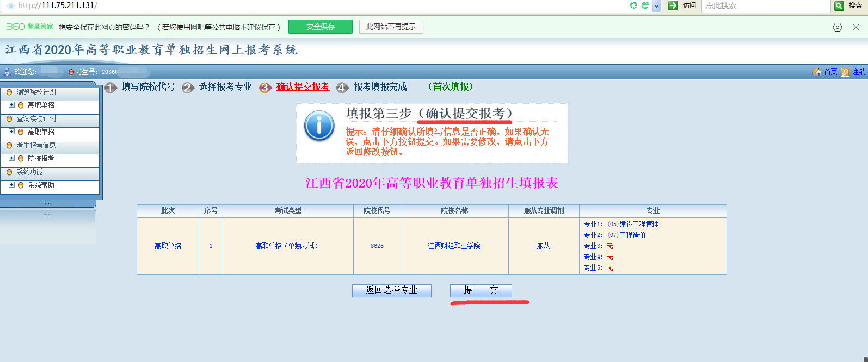Click the blue info icon in prompt box

coord(319,126)
